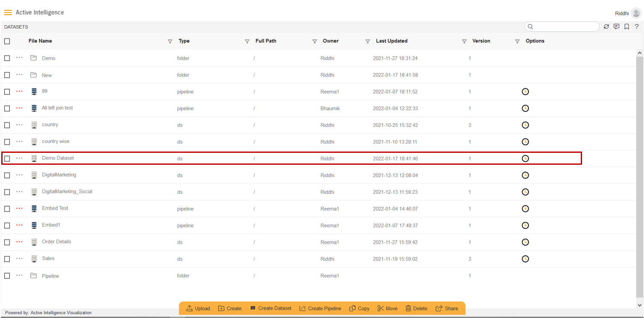Open schedule clock icon for DigitalMarketing_Social
The height and width of the screenshot is (318, 644).
(526, 192)
